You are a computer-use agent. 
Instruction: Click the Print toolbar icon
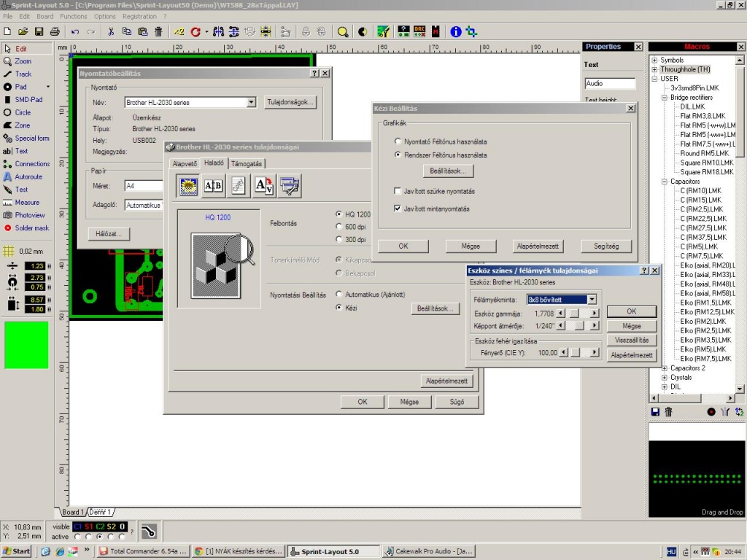click(55, 32)
